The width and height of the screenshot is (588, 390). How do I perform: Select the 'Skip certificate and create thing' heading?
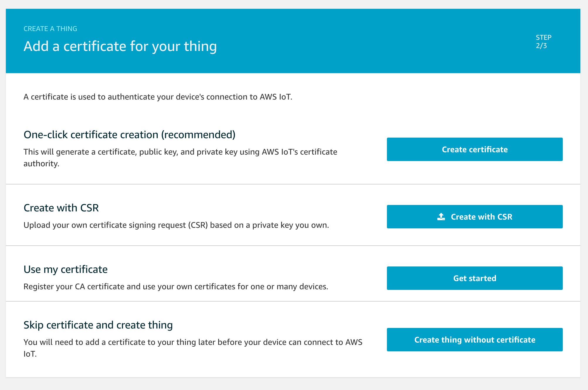pyautogui.click(x=98, y=325)
